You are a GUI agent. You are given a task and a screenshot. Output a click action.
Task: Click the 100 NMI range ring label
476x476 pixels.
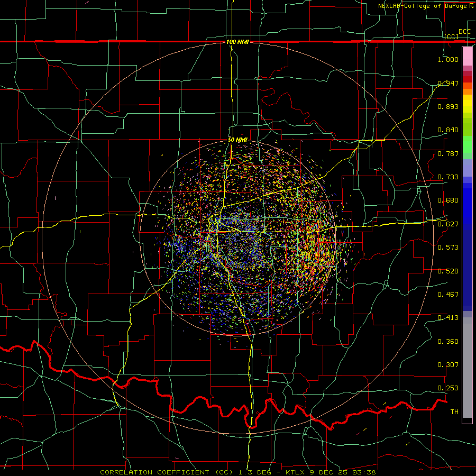[x=237, y=42]
